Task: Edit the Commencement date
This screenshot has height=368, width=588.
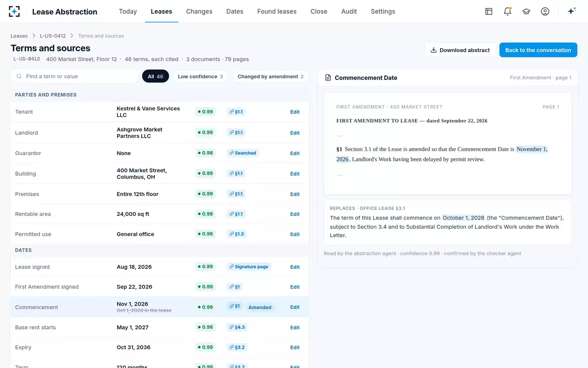Action: 294,307
